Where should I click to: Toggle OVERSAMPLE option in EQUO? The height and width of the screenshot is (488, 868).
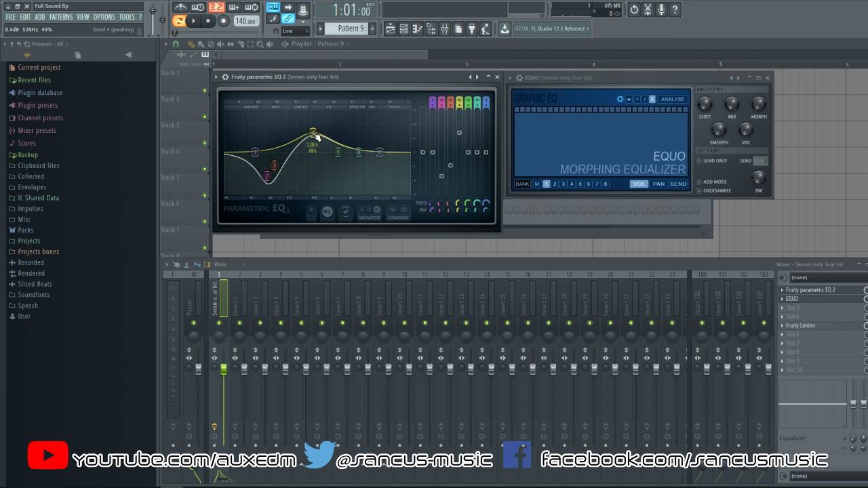point(699,190)
